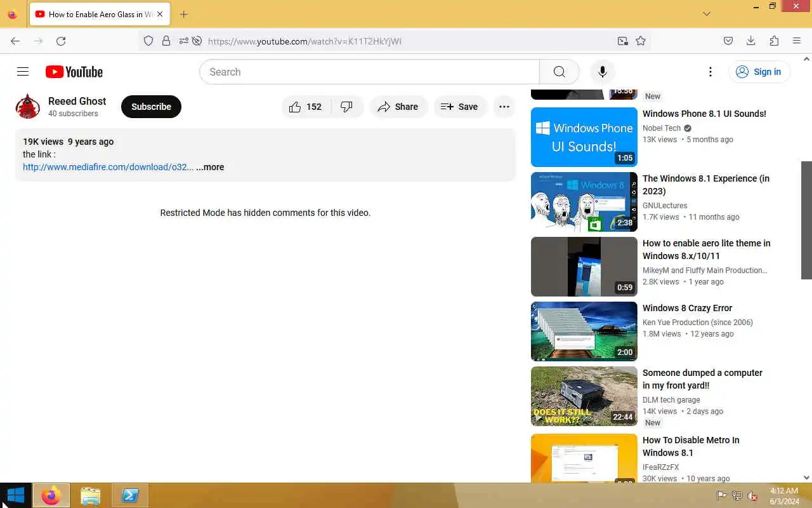Click scrollbar down arrow
Screen dimensions: 812x508
point(806,478)
